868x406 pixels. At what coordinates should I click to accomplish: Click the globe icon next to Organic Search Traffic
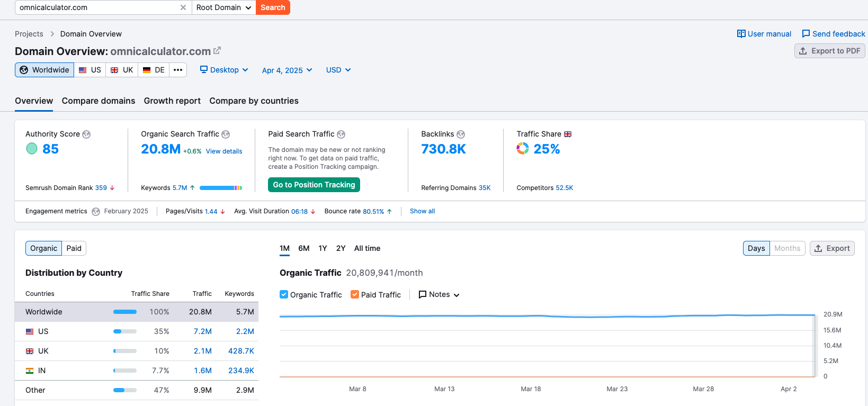pyautogui.click(x=226, y=134)
